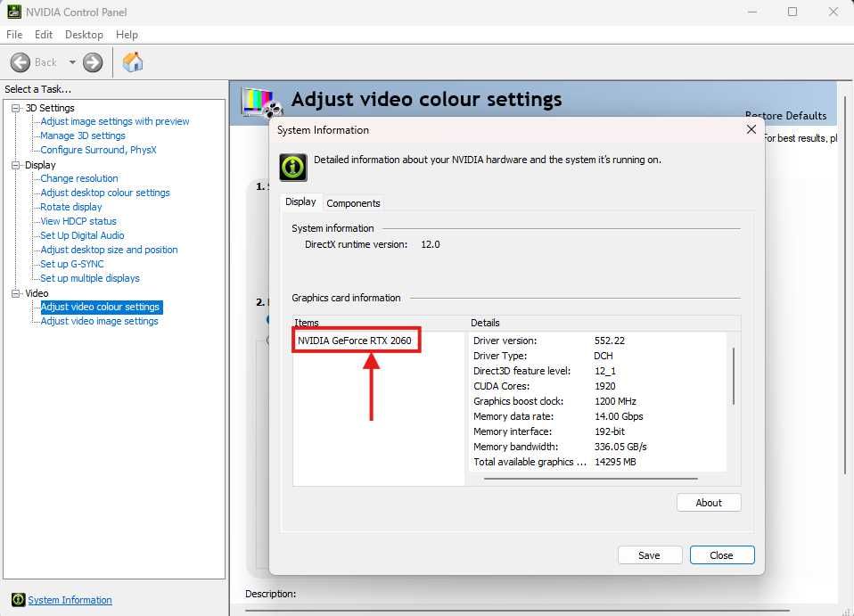Open the Desktop menu

point(84,34)
